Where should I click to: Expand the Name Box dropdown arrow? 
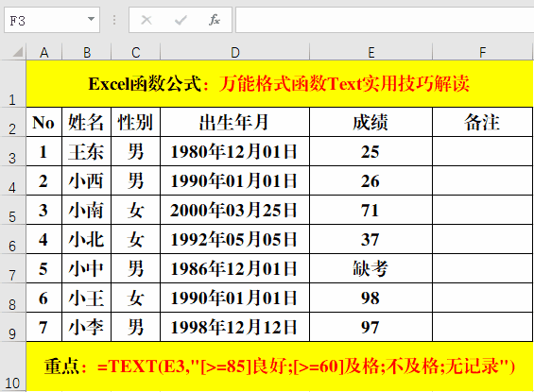pyautogui.click(x=91, y=19)
